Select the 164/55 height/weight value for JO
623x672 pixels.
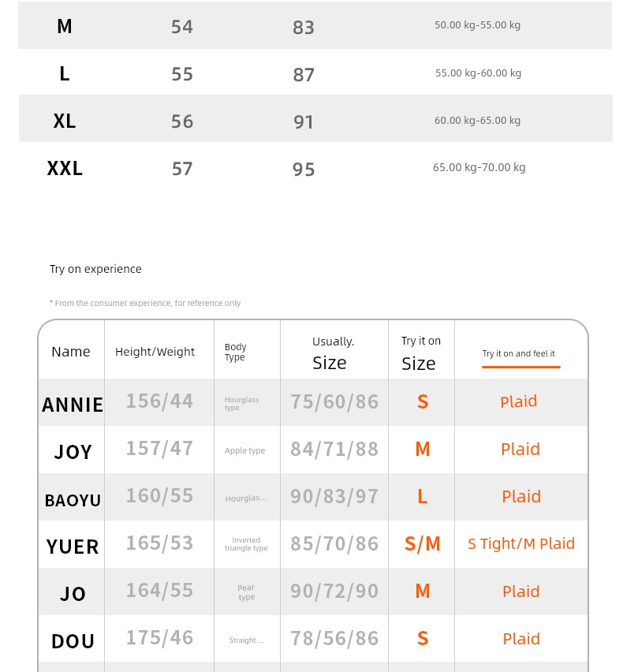[x=159, y=591]
